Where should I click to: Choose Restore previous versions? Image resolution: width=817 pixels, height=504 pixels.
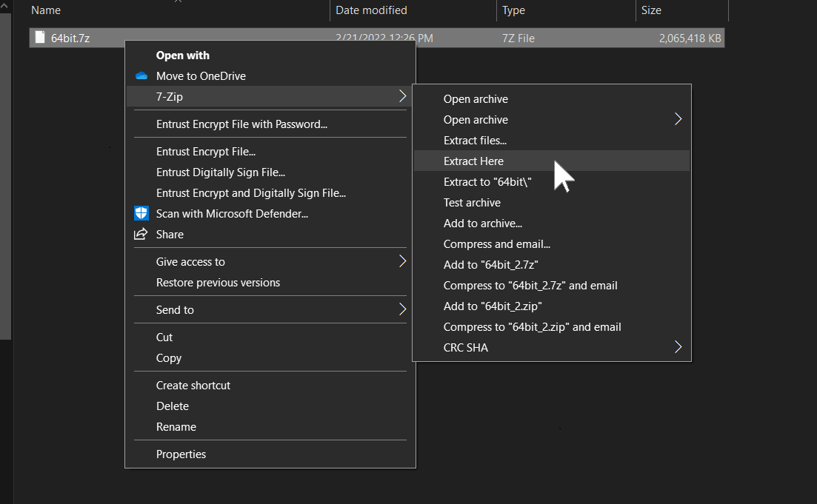pyautogui.click(x=270, y=283)
